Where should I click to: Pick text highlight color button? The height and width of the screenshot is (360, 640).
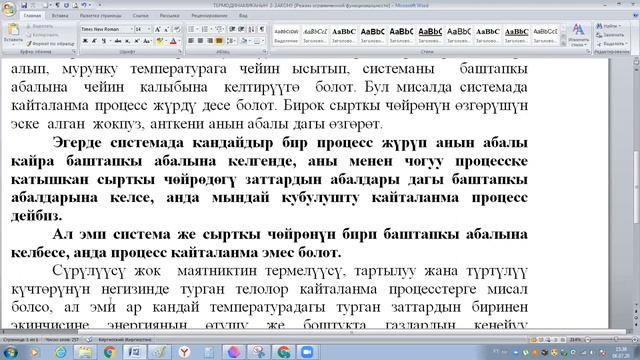(159, 41)
